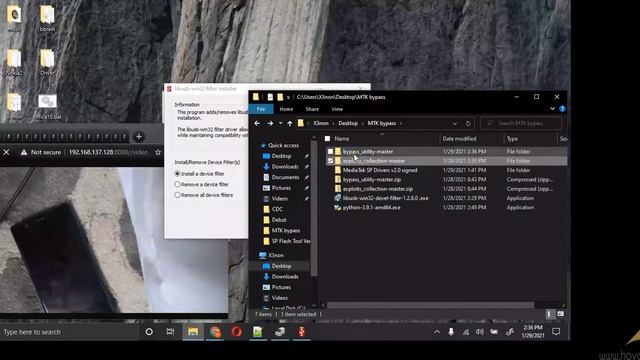Open pinned Downloads under Quick access

point(284,167)
